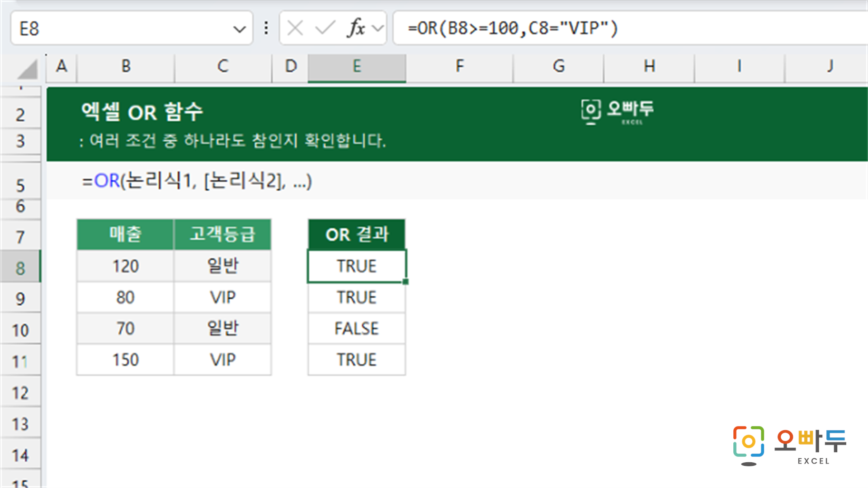Select column F header
868x488 pixels.
click(x=459, y=67)
